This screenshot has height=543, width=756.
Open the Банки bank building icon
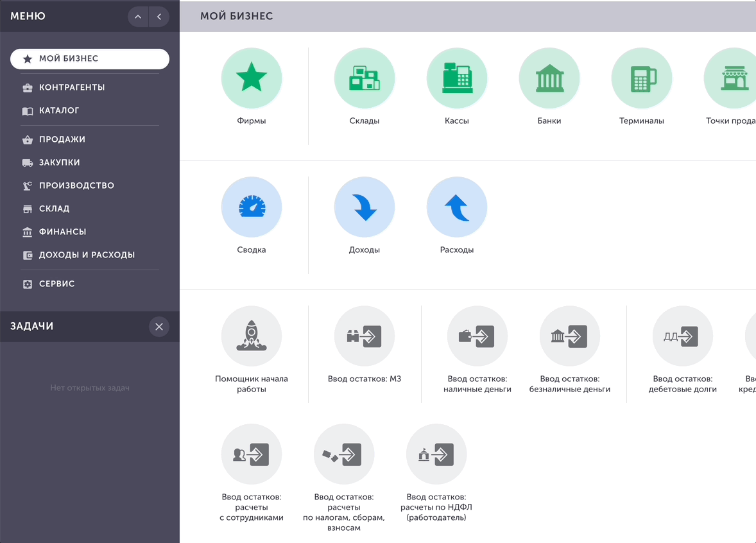point(549,78)
